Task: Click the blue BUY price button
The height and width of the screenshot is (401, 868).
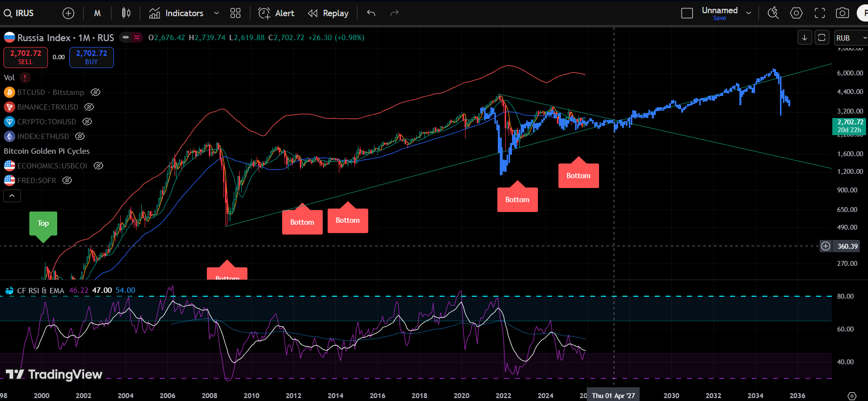Action: click(x=91, y=57)
